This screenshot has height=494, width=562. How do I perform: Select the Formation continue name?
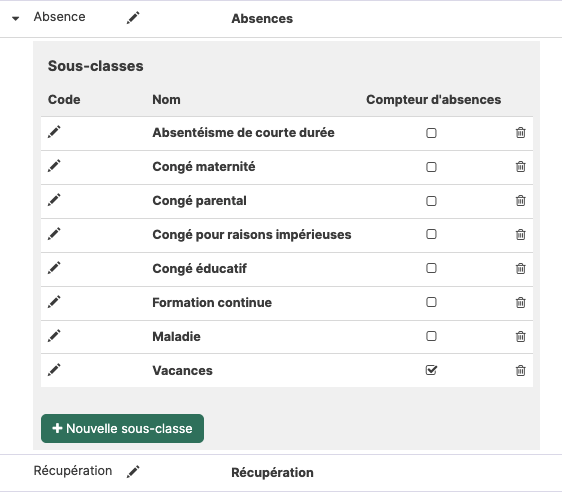[x=212, y=303]
